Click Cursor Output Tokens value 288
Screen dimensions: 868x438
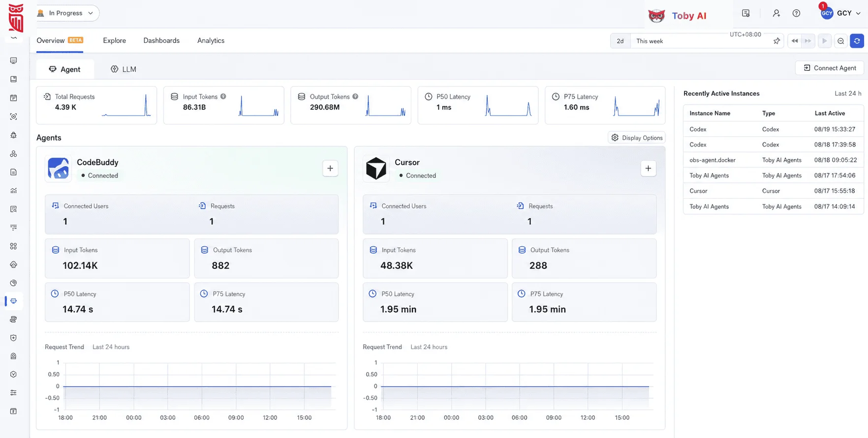pyautogui.click(x=538, y=265)
